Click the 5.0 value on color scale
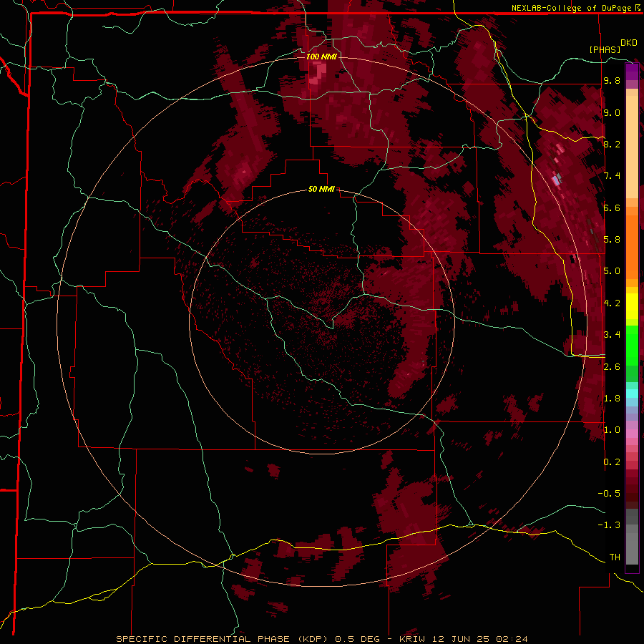The height and width of the screenshot is (644, 644). [612, 271]
